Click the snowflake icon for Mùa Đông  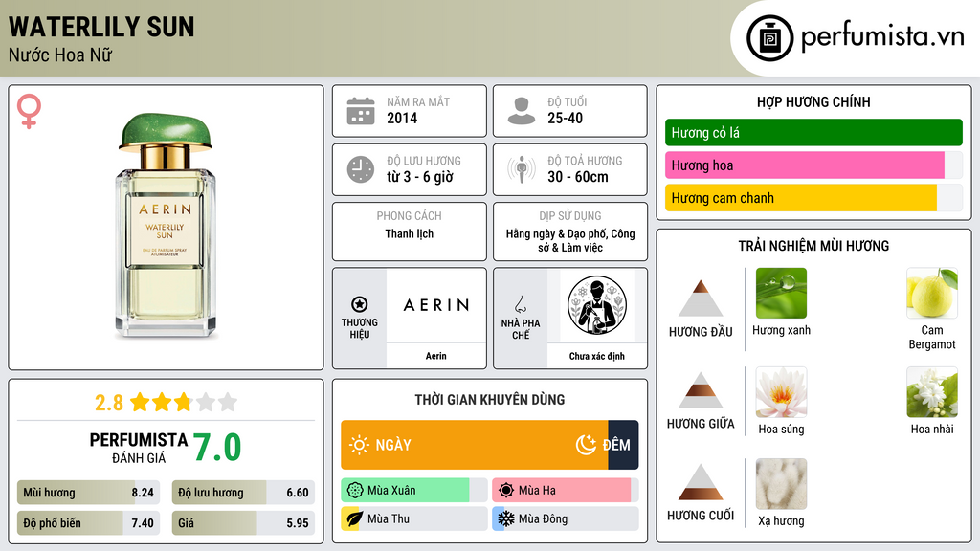[x=506, y=519]
